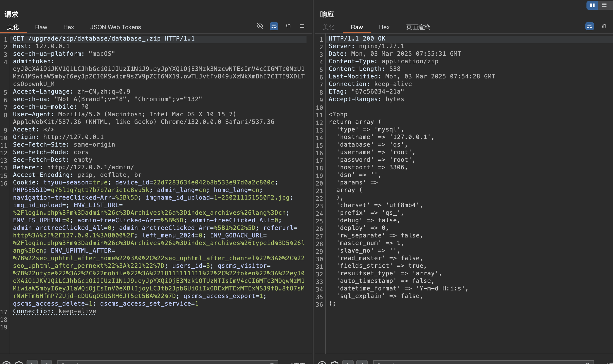Click the Connection: keep-alive request header
The width and height of the screenshot is (613, 364).
click(x=54, y=311)
